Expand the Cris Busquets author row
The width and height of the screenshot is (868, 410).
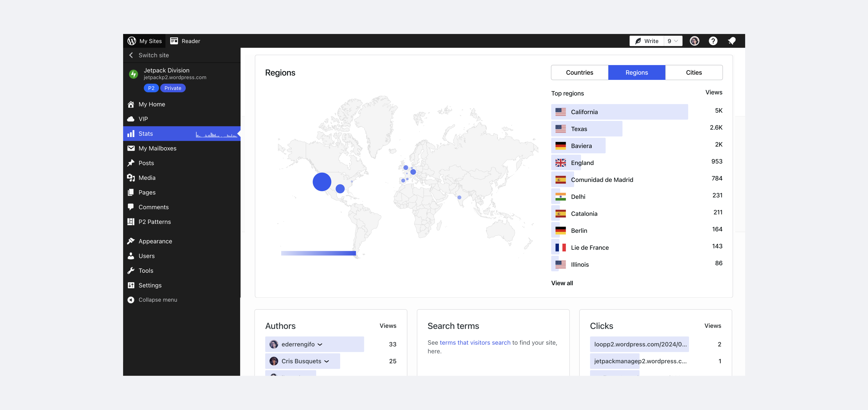coord(326,361)
